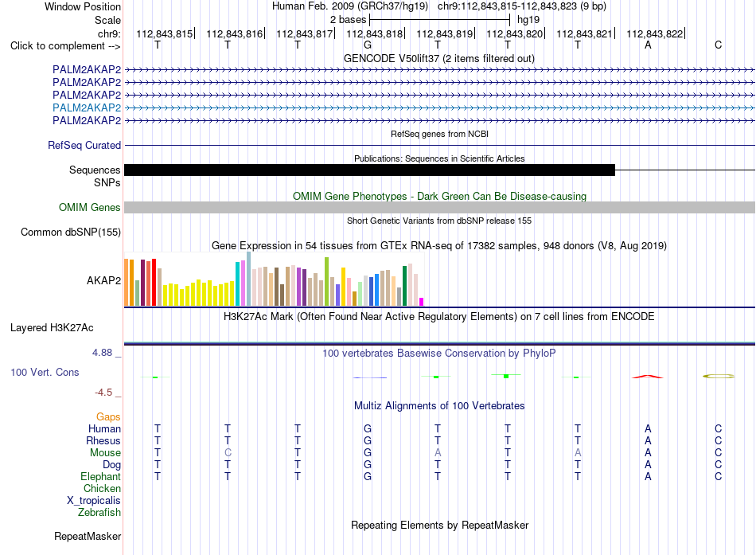Screen dimensions: 756x555
Task: Open the RepeatMasker track label
Action: click(x=88, y=536)
